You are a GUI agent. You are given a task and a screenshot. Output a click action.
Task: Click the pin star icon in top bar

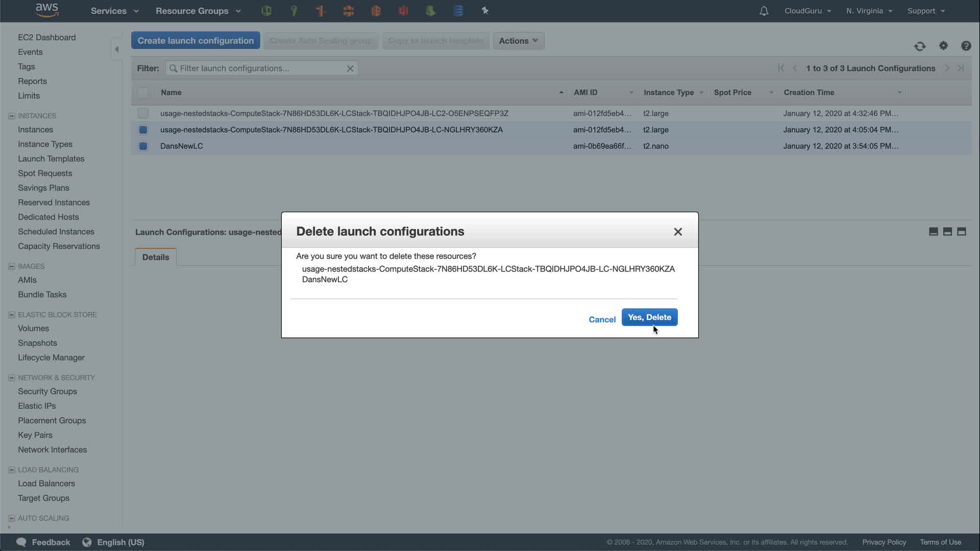pos(485,11)
